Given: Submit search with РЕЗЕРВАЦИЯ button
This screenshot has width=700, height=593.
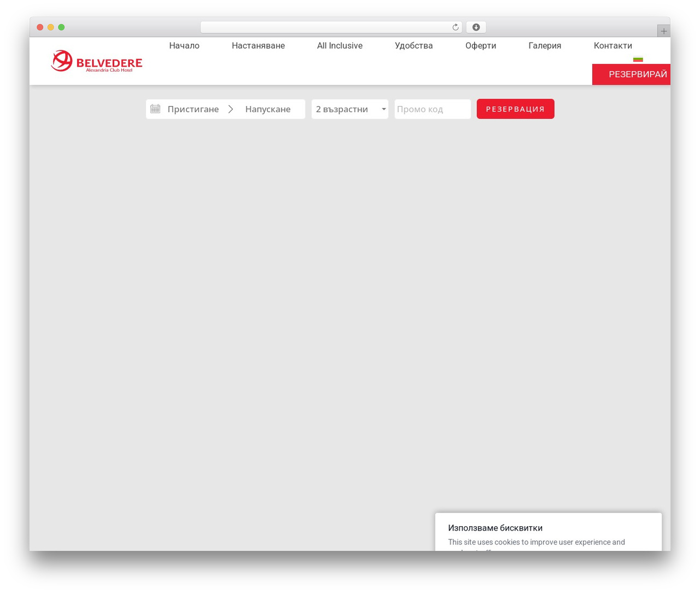Looking at the screenshot, I should point(515,109).
